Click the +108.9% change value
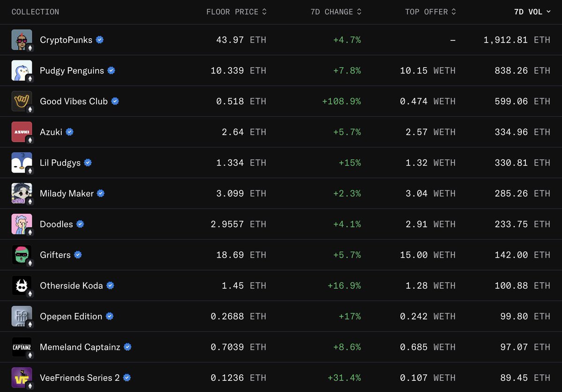Screen dimensions: 562x392 pos(341,101)
